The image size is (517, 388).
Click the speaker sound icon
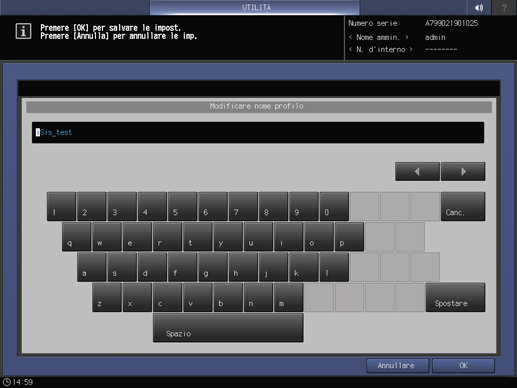point(479,7)
